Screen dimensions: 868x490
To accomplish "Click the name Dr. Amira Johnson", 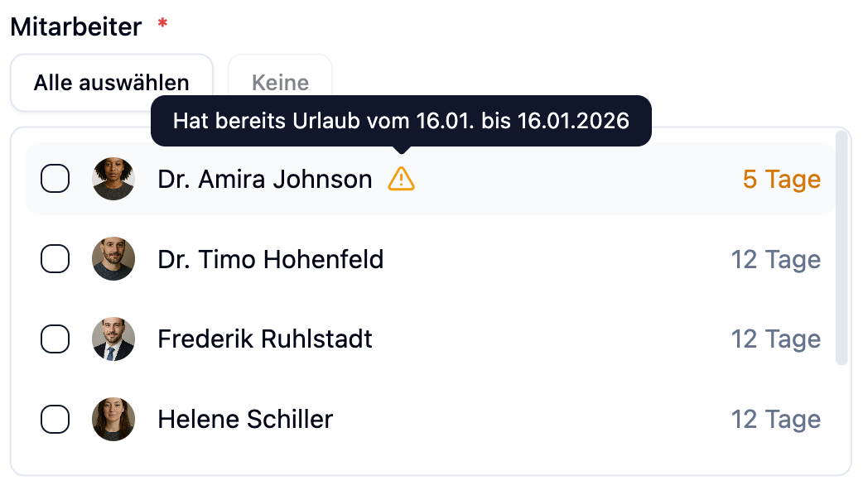I will click(265, 180).
